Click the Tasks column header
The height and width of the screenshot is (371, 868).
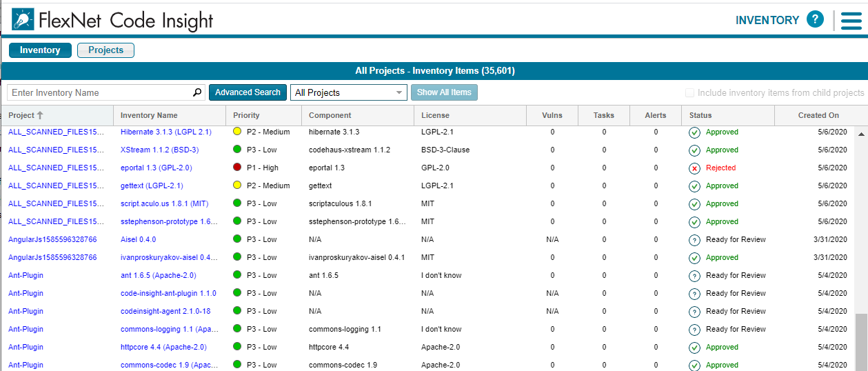click(604, 115)
